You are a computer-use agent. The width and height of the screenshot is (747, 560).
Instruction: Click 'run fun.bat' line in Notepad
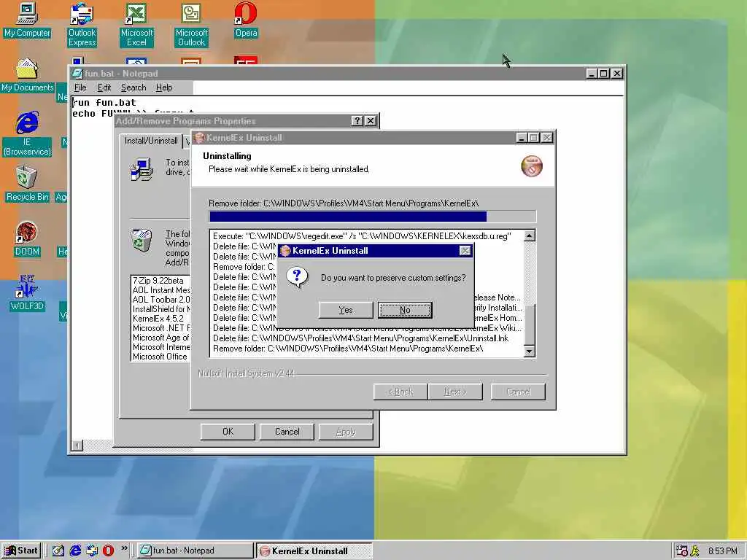[x=104, y=102]
